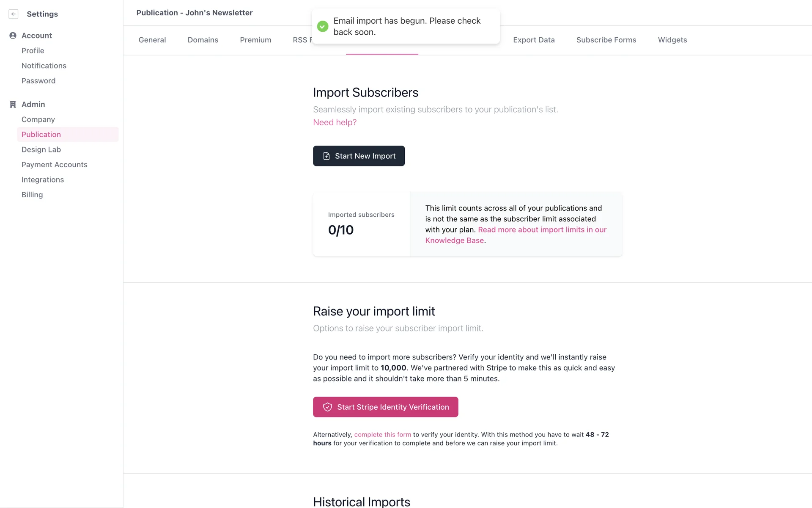Open Design Lab in the sidebar
The image size is (812, 508).
pos(41,149)
